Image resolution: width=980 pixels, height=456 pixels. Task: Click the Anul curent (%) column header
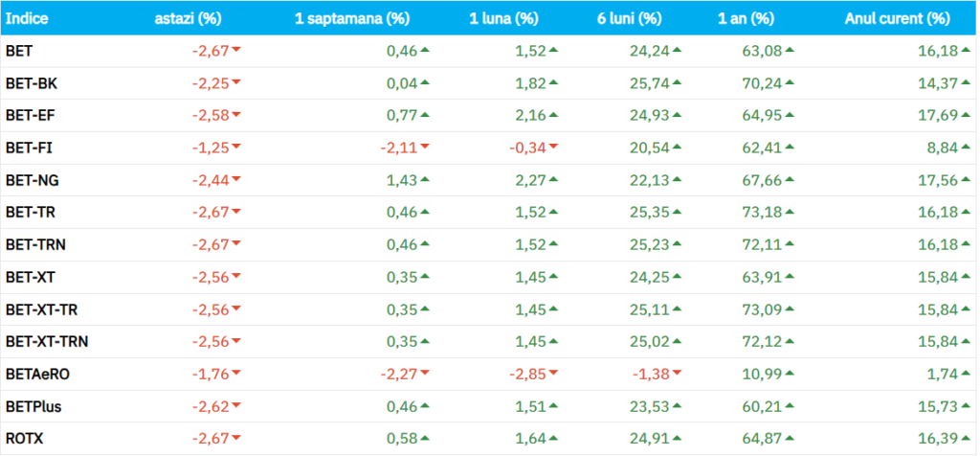pos(898,18)
